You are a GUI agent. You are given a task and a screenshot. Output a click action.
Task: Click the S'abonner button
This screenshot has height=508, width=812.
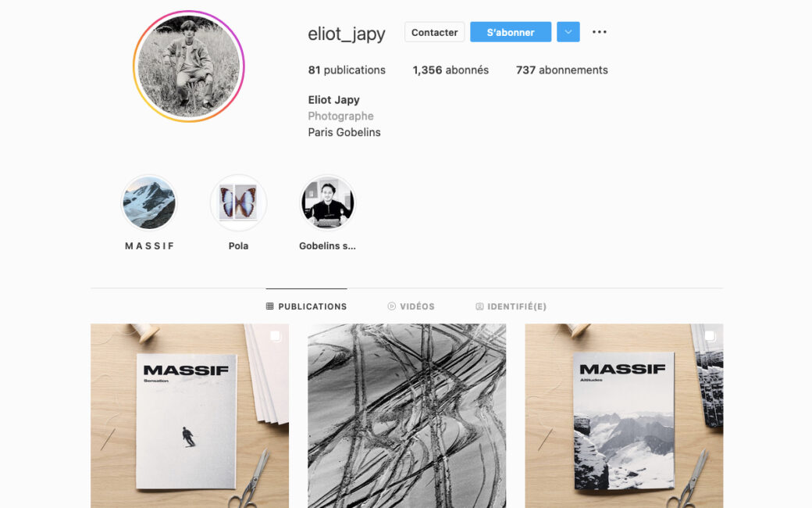point(510,32)
